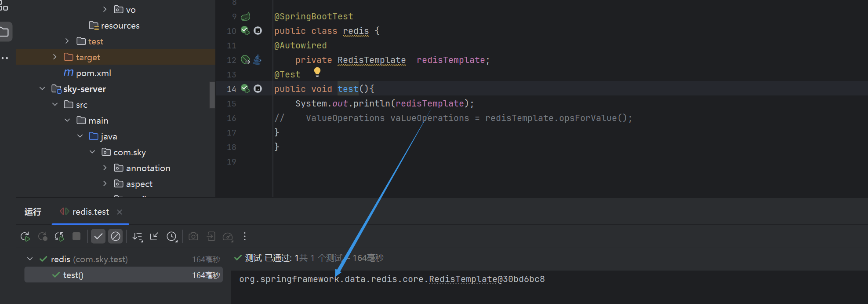Open the test history clock icon
This screenshot has width=868, height=304.
[x=172, y=237]
